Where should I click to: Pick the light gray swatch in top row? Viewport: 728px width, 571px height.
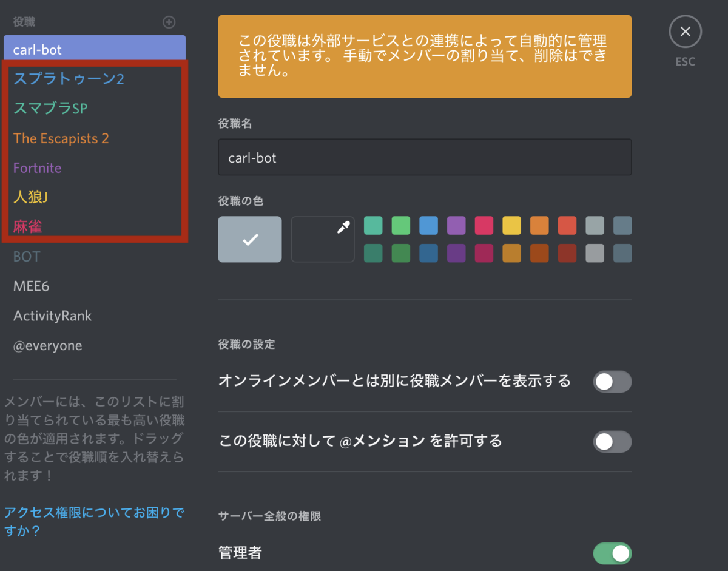[x=595, y=226]
